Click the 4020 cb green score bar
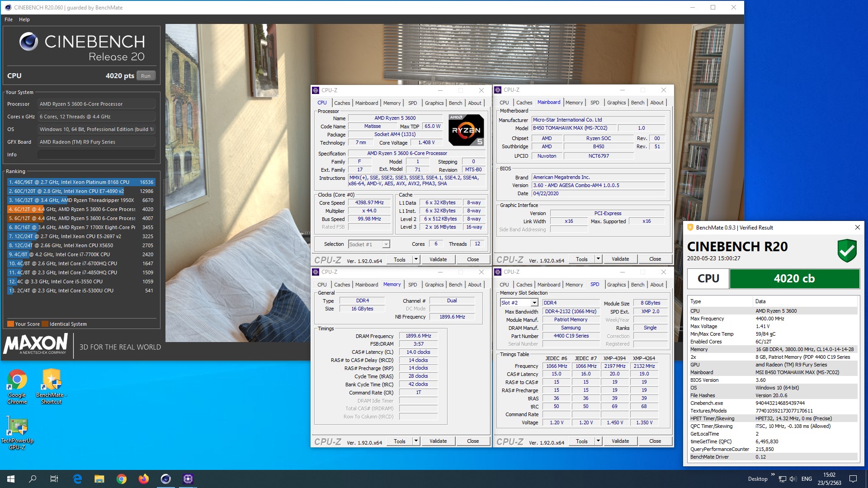Screen dimensions: 868x488 (794, 279)
